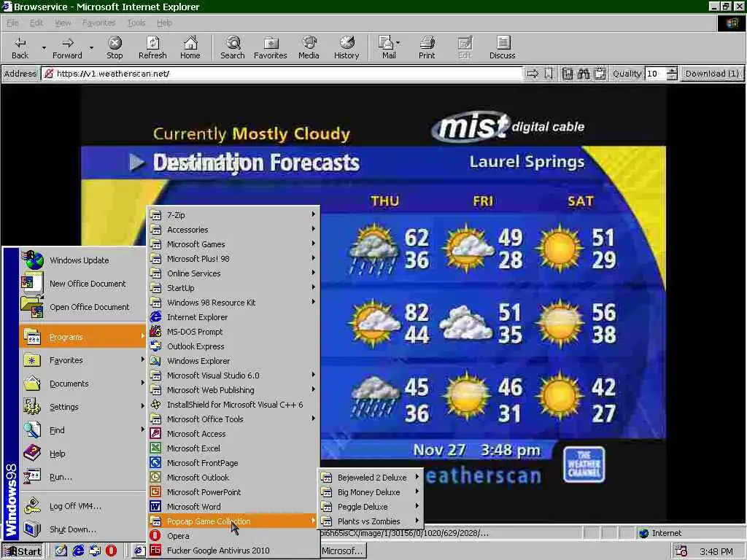
Task: Open InstallShield for Microsoft Visual C++ 6
Action: (x=233, y=405)
